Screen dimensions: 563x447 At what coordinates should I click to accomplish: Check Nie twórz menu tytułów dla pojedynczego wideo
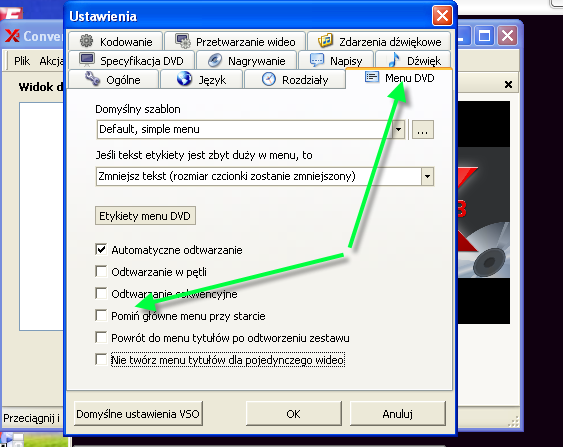point(101,359)
